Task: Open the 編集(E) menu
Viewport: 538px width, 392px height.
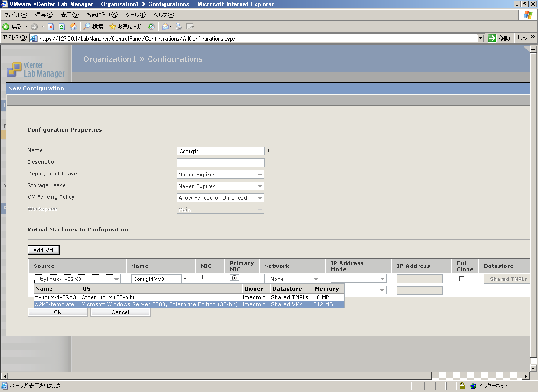Action: tap(43, 15)
